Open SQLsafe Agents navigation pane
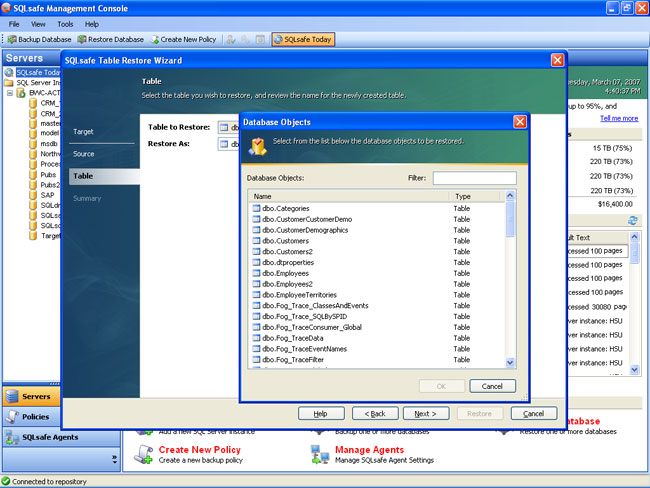 61,437
